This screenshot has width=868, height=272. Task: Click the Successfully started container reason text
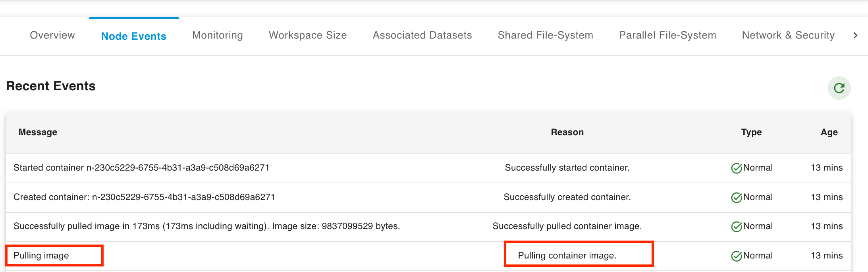click(567, 168)
